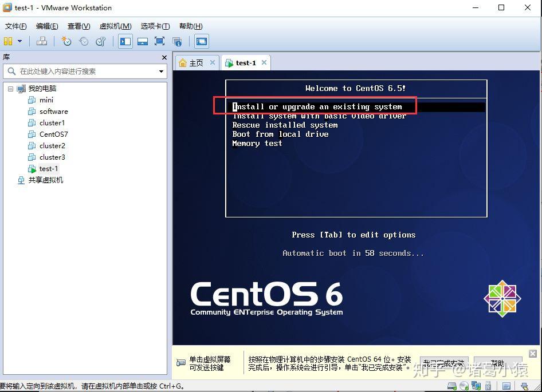Click the USB device status bar icon
The image size is (542, 392).
[x=488, y=384]
